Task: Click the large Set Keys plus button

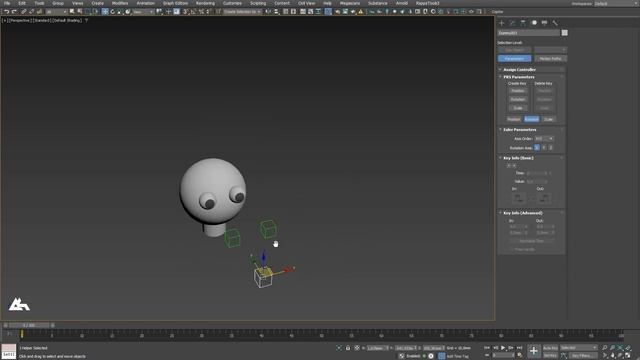Action: [533, 351]
